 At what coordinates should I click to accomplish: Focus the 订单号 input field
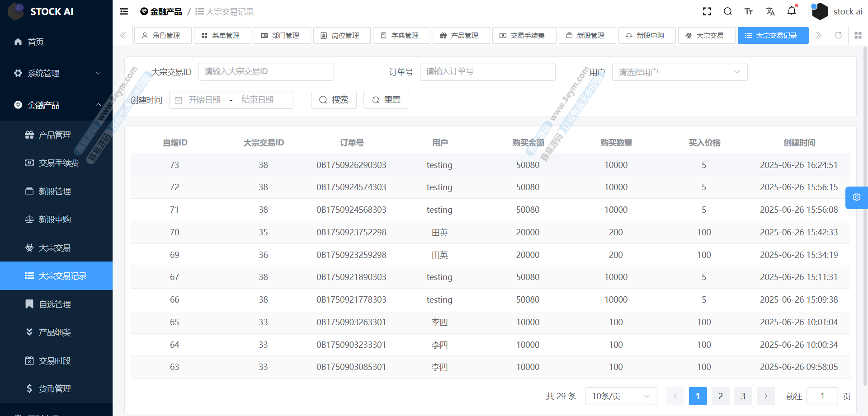(x=487, y=72)
